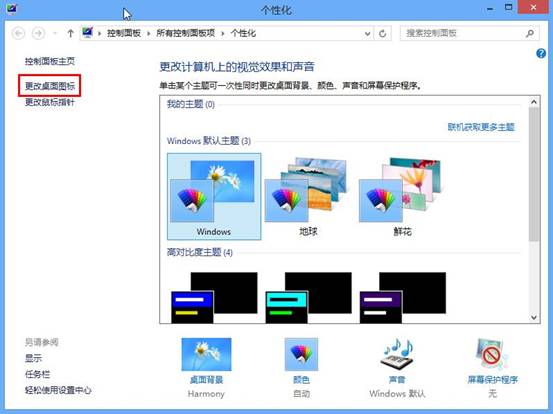The height and width of the screenshot is (414, 553).
Task: Close the 个性化 window
Action: tap(533, 7)
